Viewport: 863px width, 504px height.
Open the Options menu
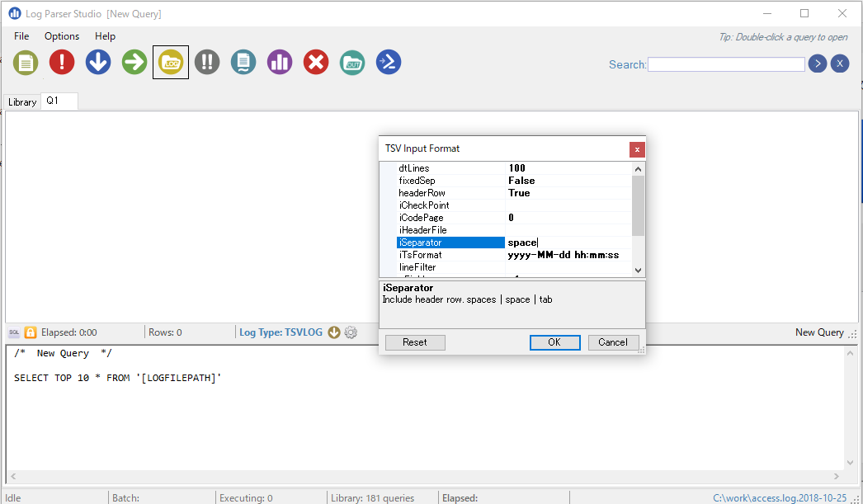(62, 36)
